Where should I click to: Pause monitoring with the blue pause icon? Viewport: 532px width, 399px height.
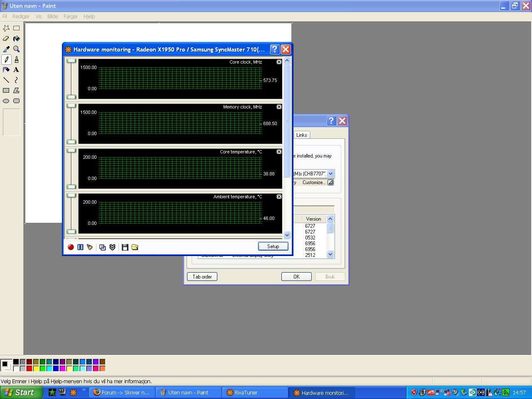[80, 247]
